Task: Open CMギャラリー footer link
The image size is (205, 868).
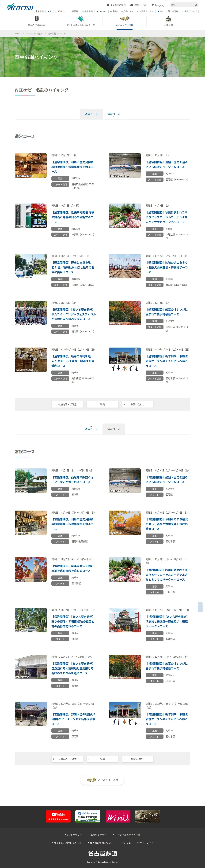Action: (73, 835)
